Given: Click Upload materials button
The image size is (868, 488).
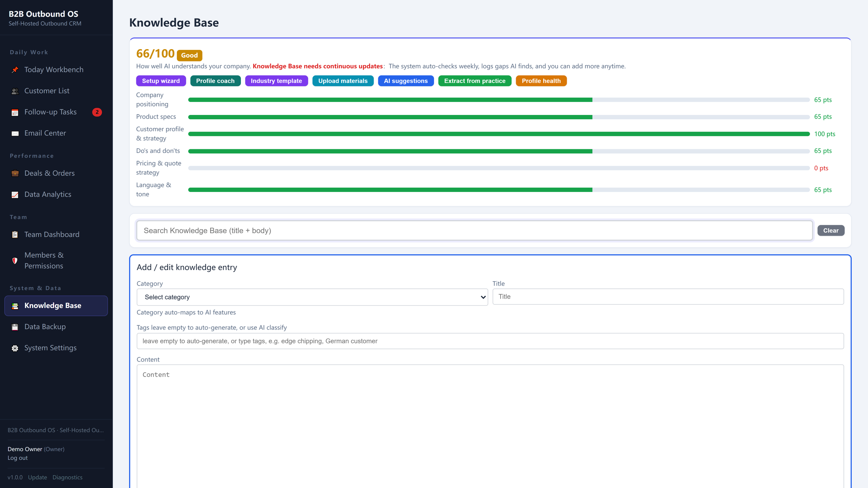Looking at the screenshot, I should point(343,81).
